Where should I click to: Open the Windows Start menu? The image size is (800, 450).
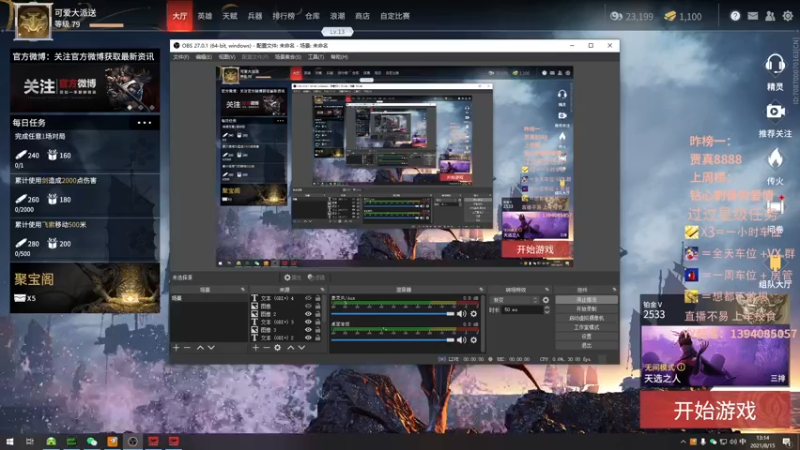coord(10,441)
